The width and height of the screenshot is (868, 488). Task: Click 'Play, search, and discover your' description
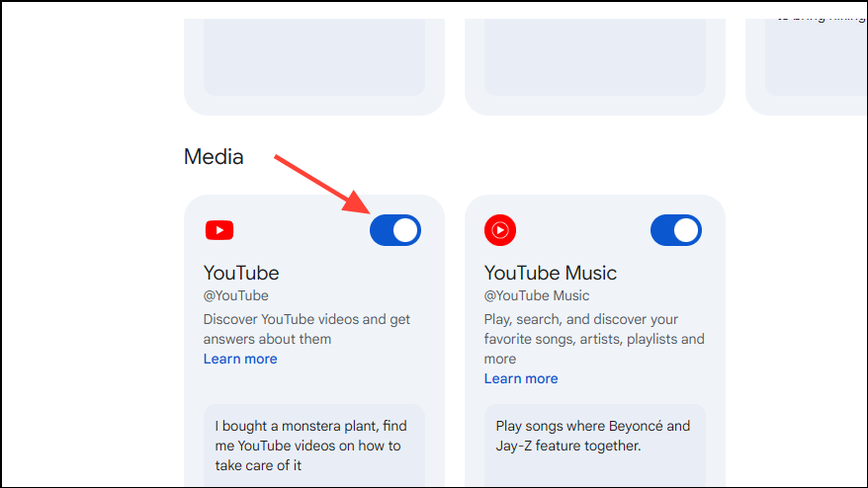594,339
